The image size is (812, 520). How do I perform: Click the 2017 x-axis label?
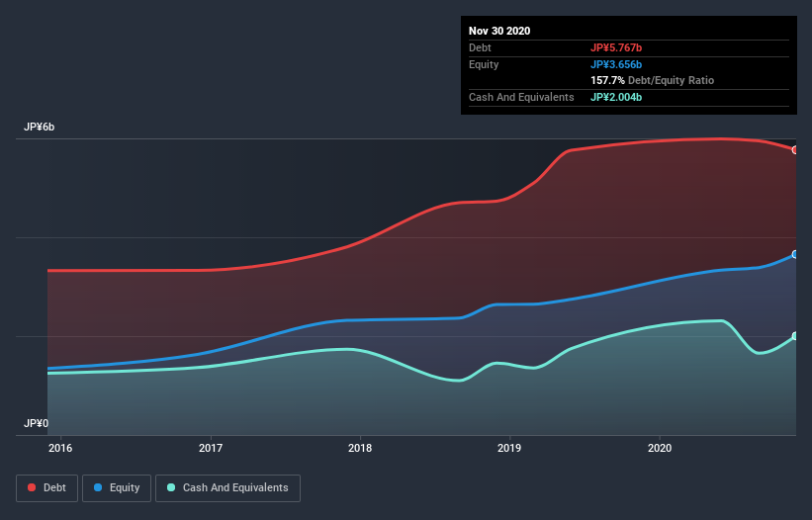pyautogui.click(x=211, y=448)
